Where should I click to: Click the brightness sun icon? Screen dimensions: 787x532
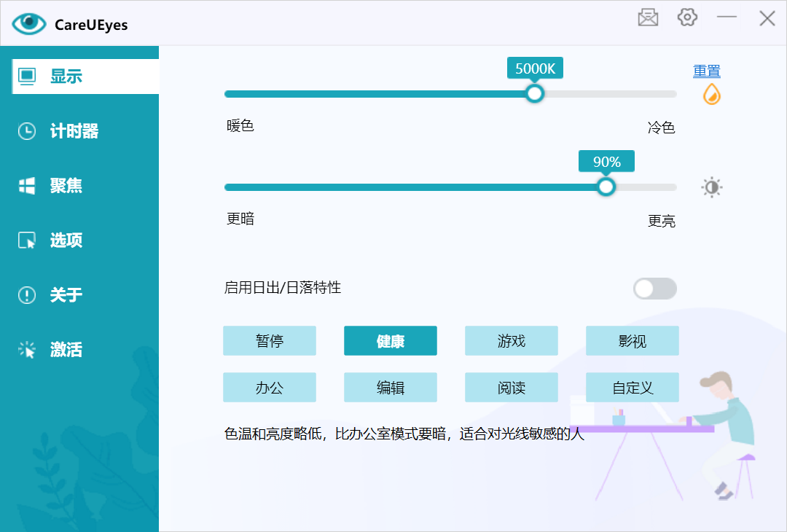[x=712, y=188]
